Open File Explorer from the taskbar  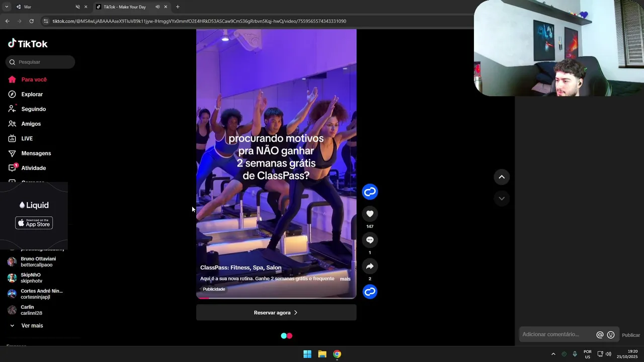click(322, 354)
